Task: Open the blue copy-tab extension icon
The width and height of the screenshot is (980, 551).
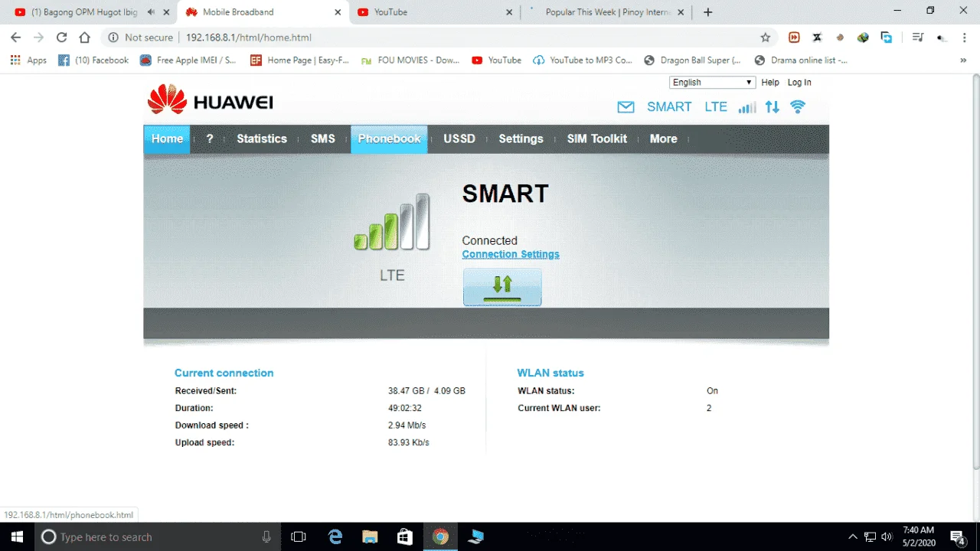Action: (x=887, y=37)
